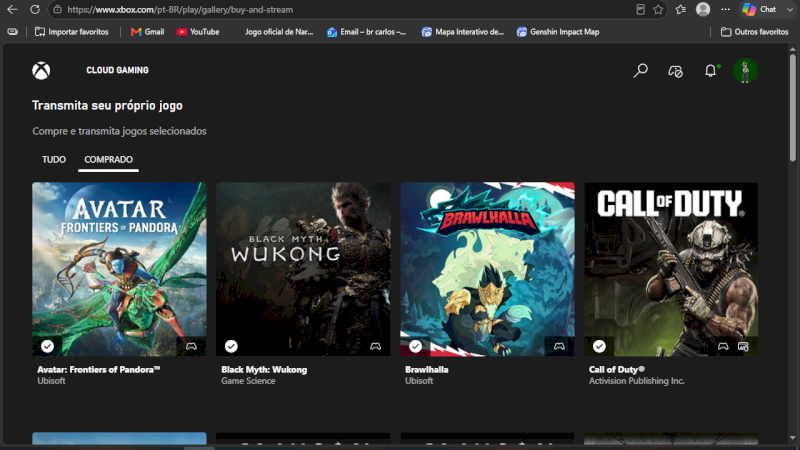Click the Activision Publishing Inc. text

pos(637,381)
